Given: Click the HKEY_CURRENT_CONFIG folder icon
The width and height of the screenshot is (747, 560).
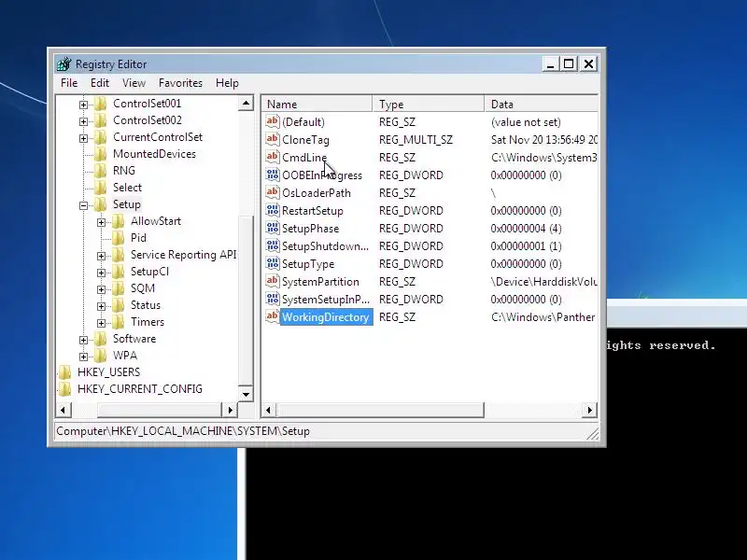Looking at the screenshot, I should [64, 389].
